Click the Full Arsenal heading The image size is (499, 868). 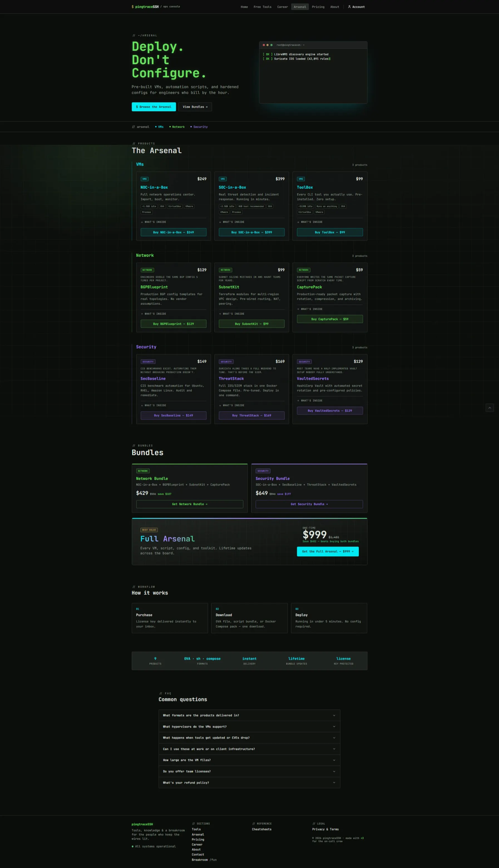(167, 539)
